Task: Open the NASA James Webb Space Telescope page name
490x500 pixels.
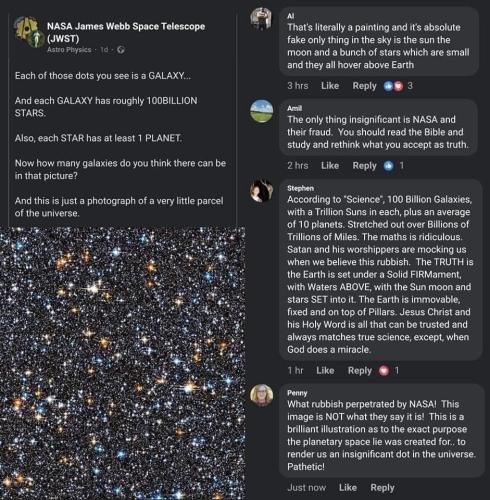Action: 126,32
